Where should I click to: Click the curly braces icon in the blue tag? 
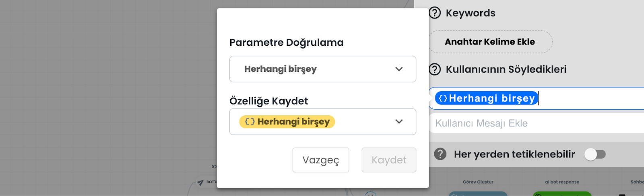click(x=443, y=98)
